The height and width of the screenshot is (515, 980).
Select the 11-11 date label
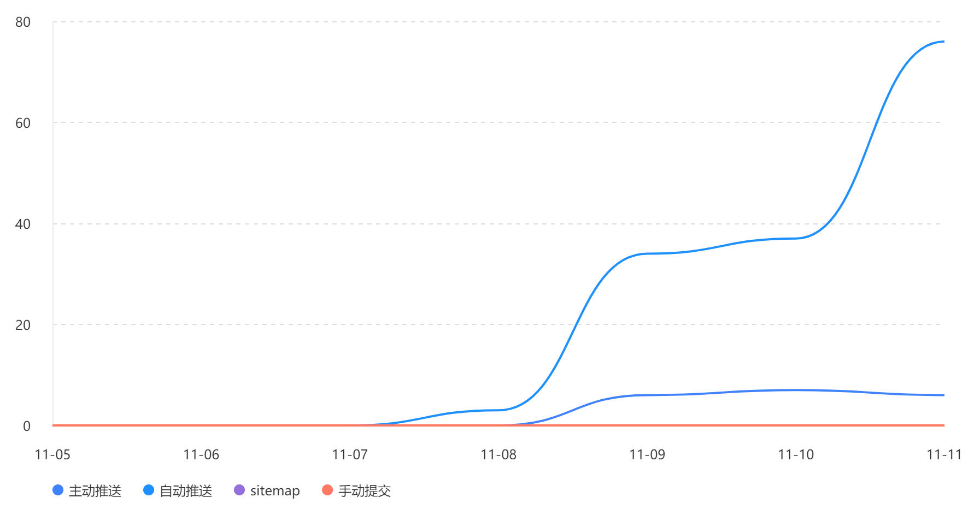(944, 454)
